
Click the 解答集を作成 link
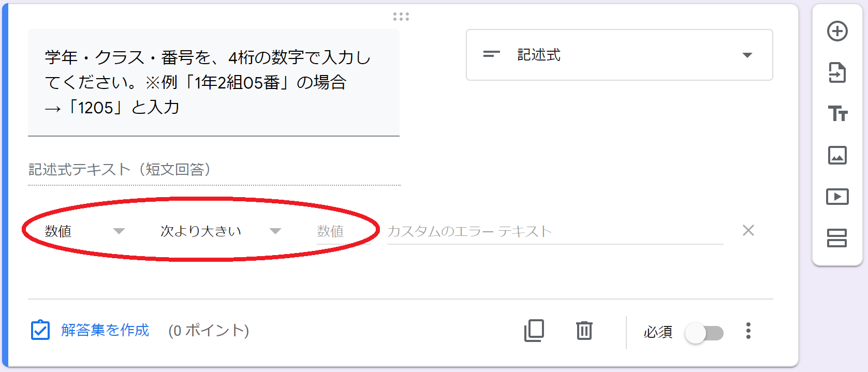[x=105, y=330]
